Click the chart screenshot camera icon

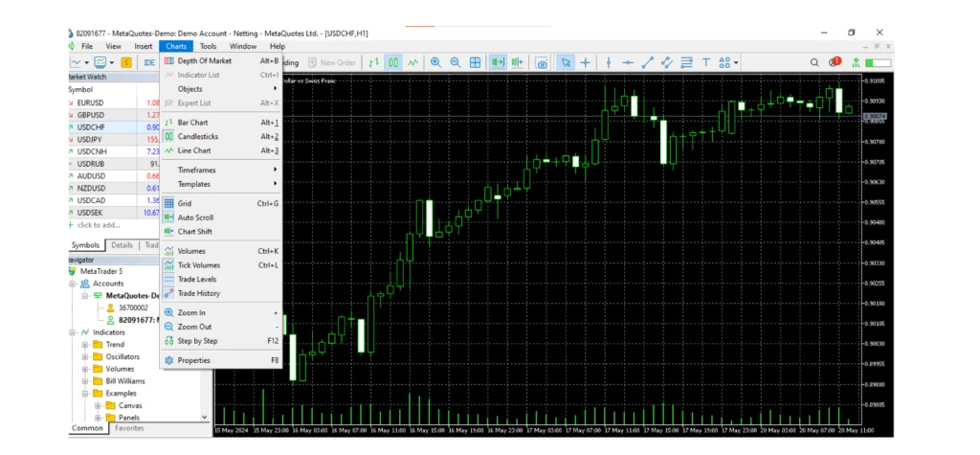tap(542, 63)
